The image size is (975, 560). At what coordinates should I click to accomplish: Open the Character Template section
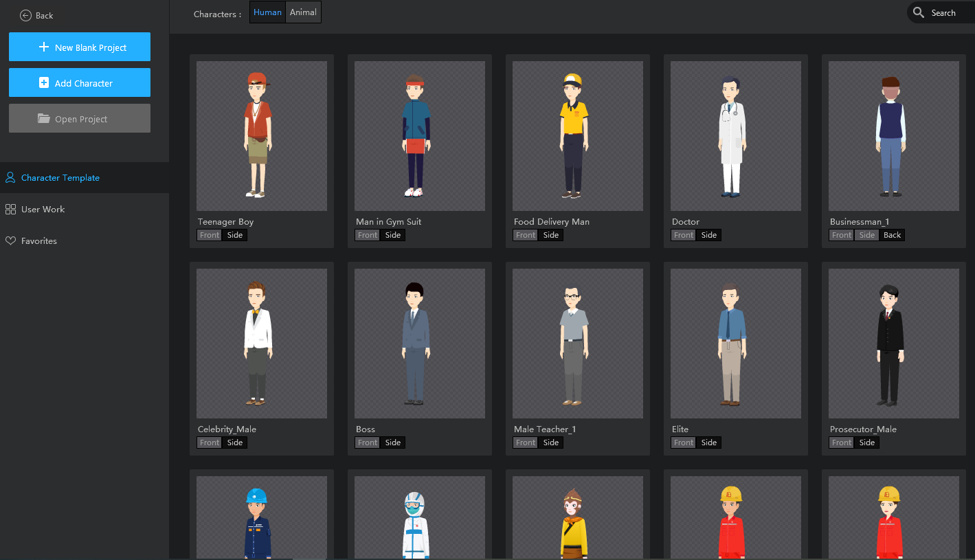85,177
